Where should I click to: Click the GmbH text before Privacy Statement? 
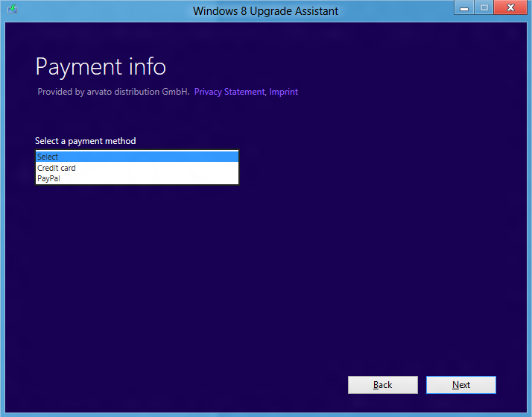pos(176,92)
